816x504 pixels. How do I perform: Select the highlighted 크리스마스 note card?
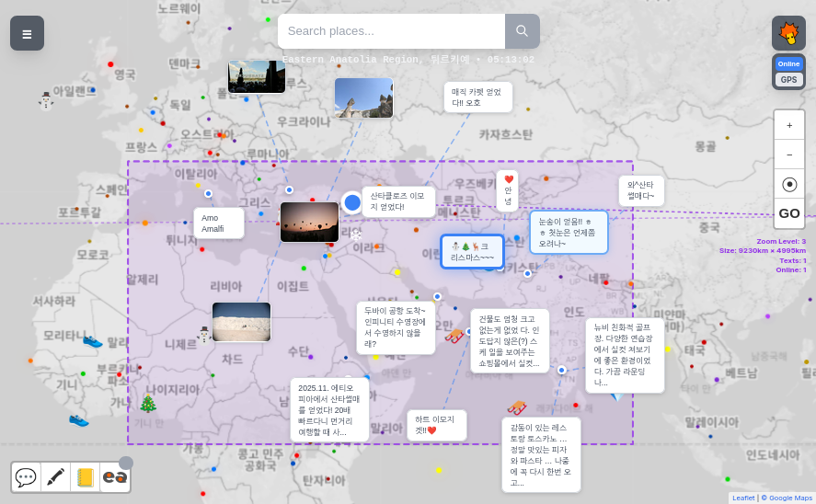tap(472, 252)
